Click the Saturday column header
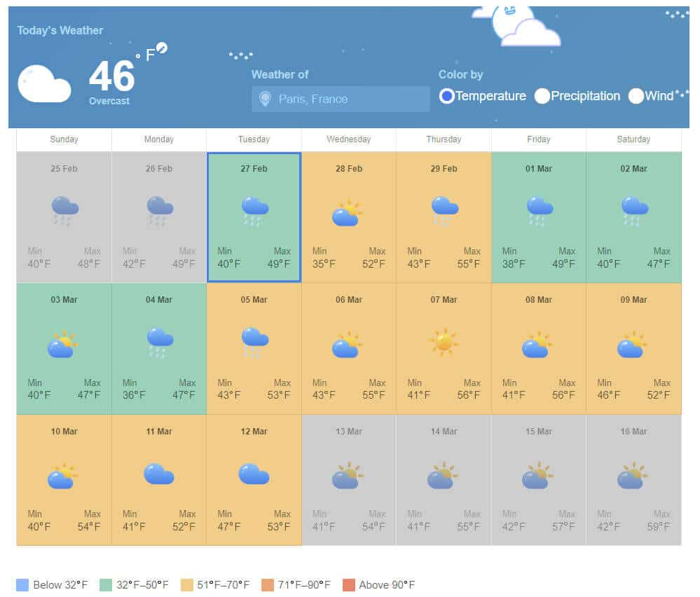 coord(633,139)
